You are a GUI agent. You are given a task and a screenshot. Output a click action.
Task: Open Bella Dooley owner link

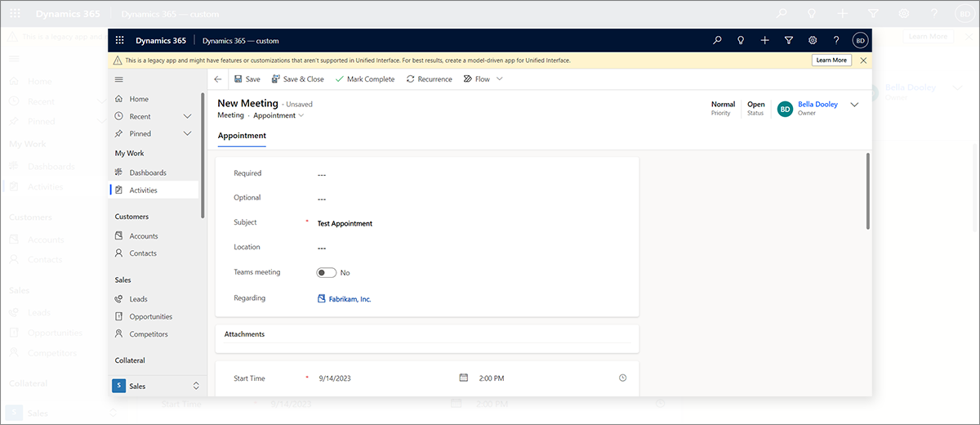coord(817,104)
